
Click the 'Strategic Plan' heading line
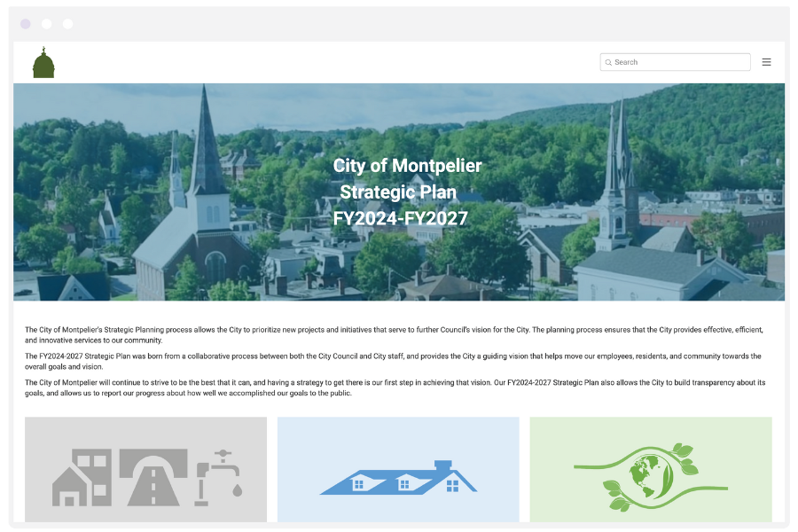(398, 192)
